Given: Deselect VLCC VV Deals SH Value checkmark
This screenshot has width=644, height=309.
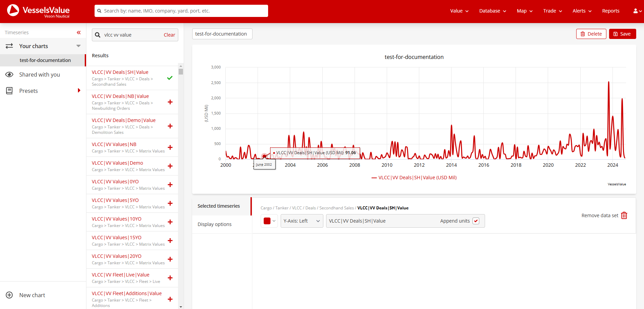Looking at the screenshot, I should [170, 78].
